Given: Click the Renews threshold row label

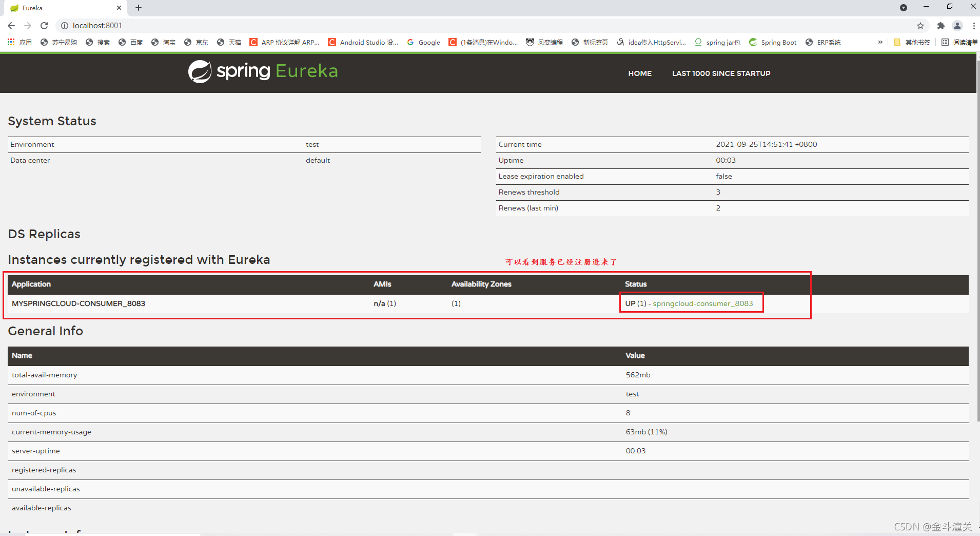Looking at the screenshot, I should tap(529, 192).
